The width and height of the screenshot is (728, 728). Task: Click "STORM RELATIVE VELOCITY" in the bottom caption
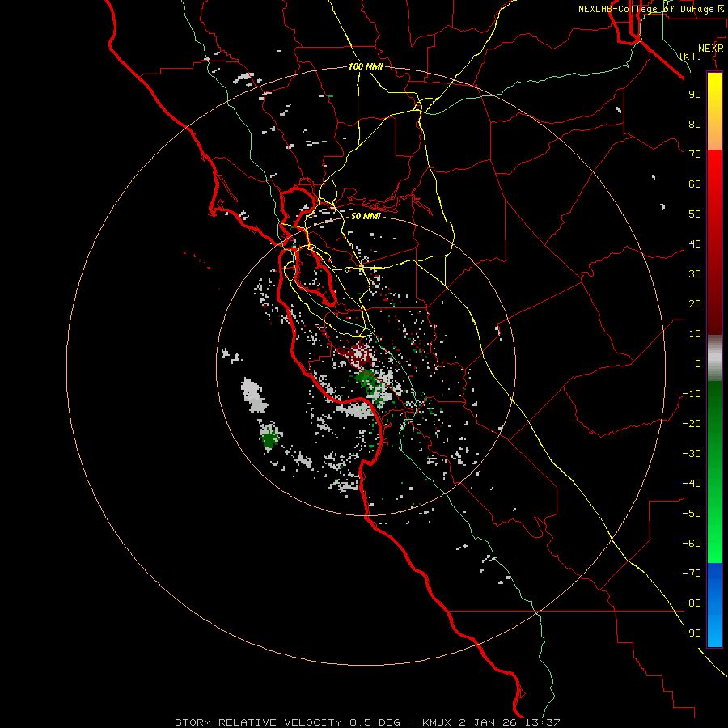[259, 722]
